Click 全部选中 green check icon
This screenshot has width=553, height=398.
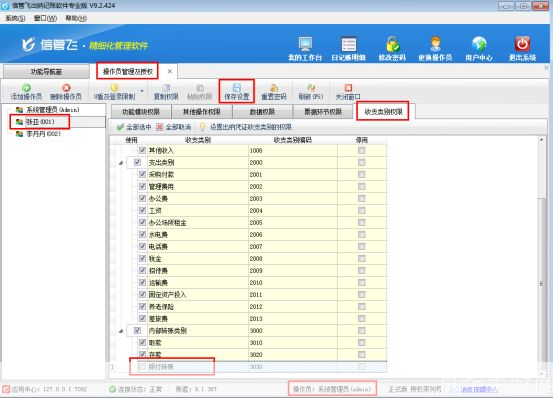[120, 127]
